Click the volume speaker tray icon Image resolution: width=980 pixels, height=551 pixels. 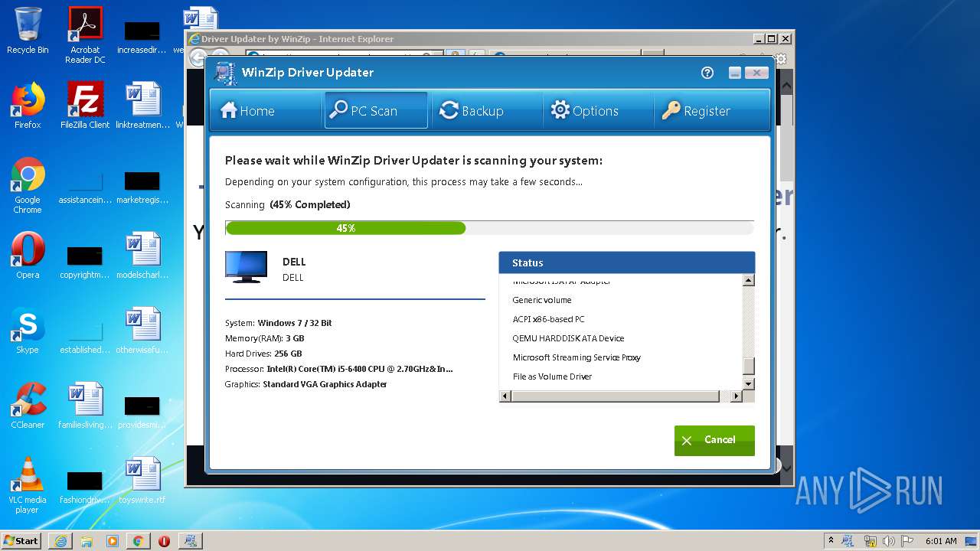888,541
